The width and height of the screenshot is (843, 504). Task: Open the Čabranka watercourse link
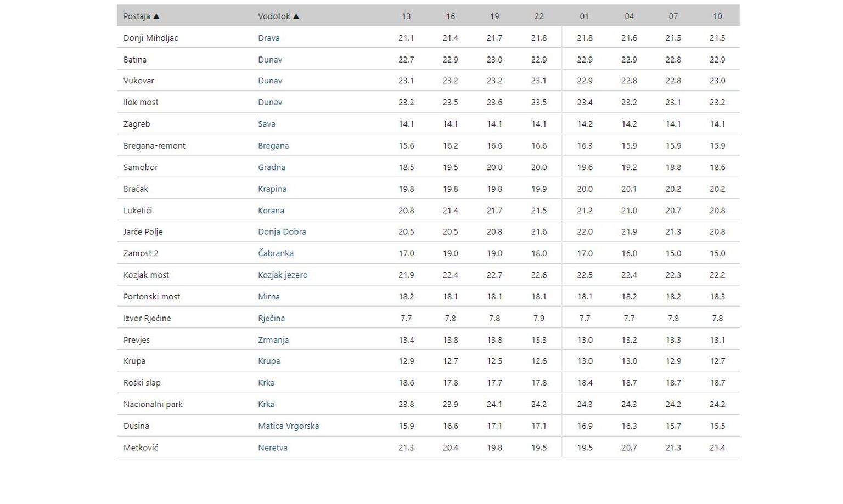point(276,253)
